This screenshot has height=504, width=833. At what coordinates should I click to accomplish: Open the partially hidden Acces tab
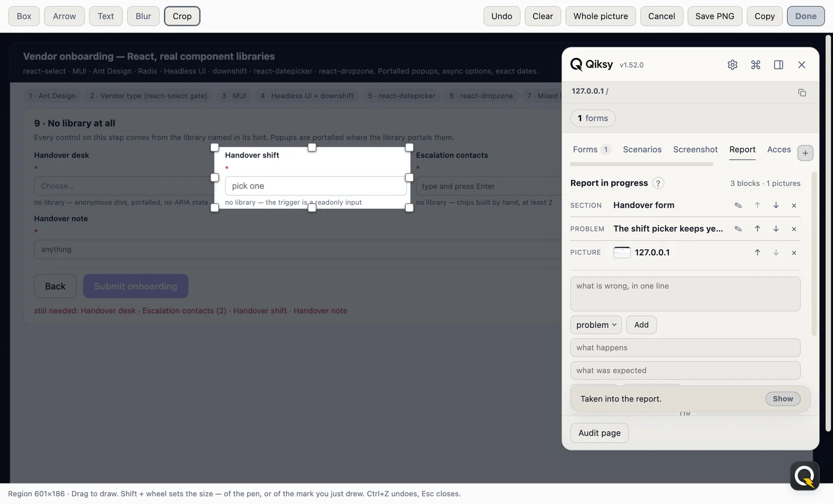click(779, 150)
